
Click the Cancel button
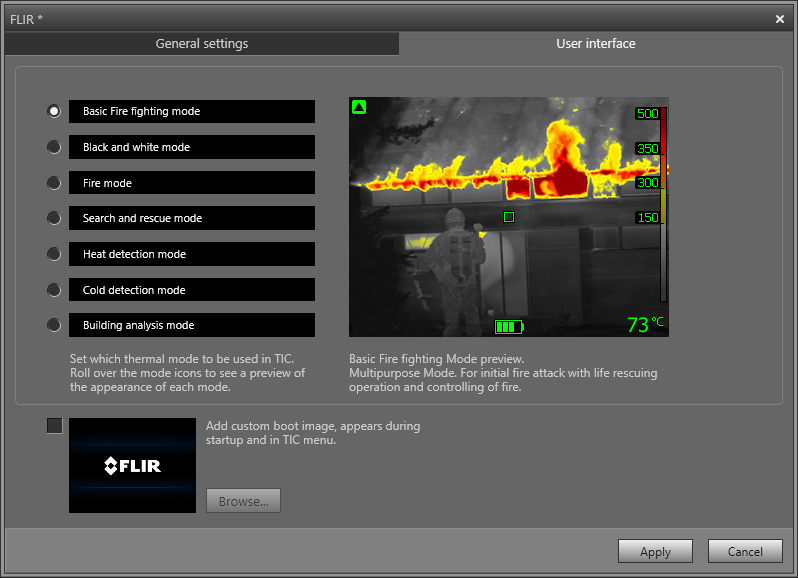[745, 552]
